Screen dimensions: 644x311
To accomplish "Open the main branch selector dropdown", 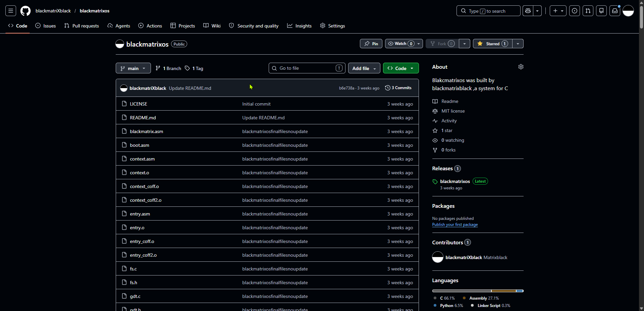I will (133, 68).
